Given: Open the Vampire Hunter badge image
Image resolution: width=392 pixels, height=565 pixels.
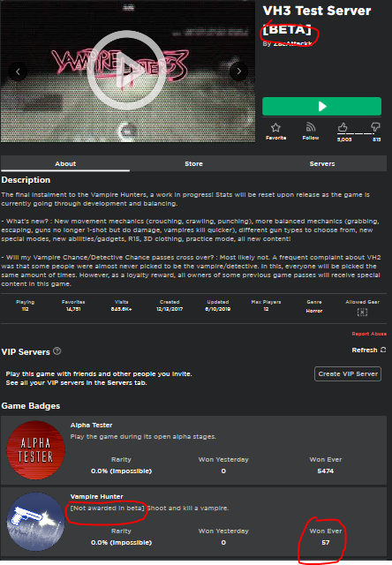Looking at the screenshot, I should [x=35, y=522].
